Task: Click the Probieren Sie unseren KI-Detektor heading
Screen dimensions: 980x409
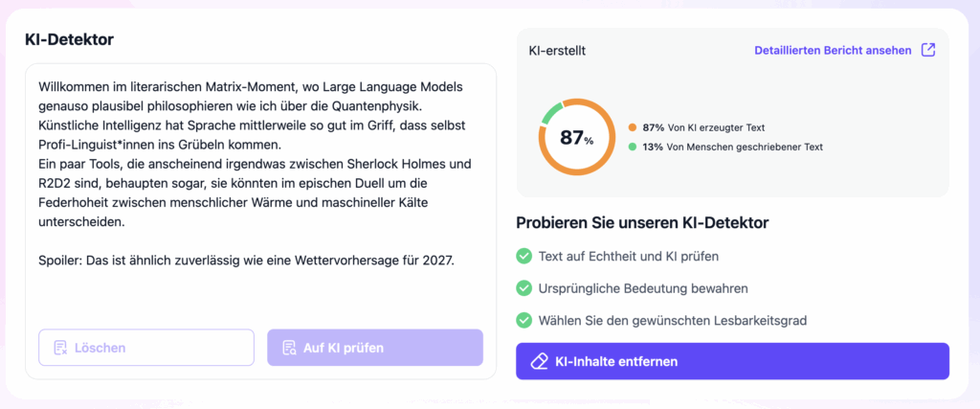Action: 642,222
